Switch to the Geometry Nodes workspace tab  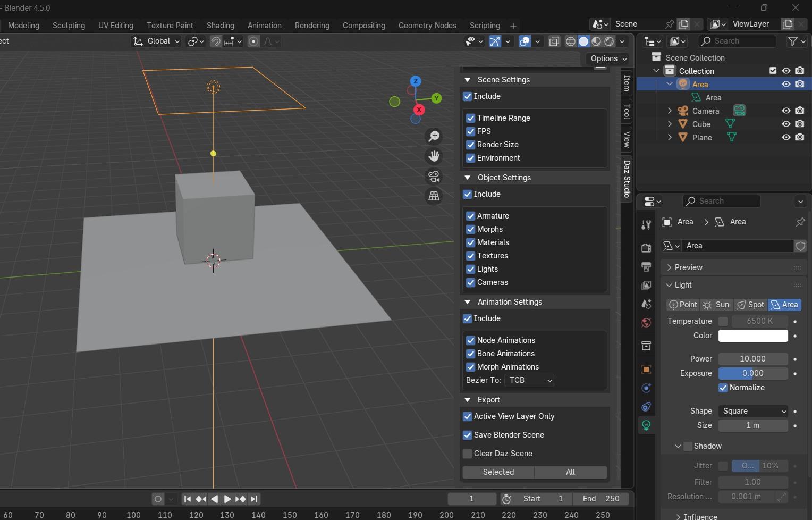tap(427, 26)
